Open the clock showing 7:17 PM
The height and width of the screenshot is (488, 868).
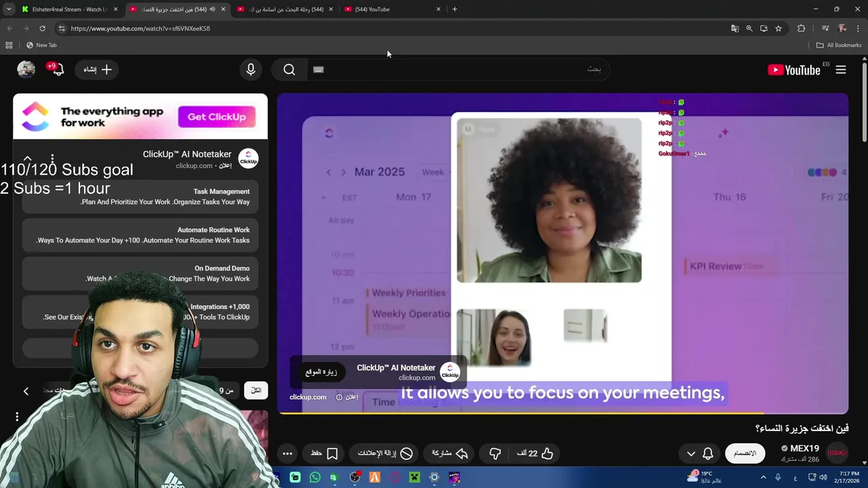click(849, 477)
